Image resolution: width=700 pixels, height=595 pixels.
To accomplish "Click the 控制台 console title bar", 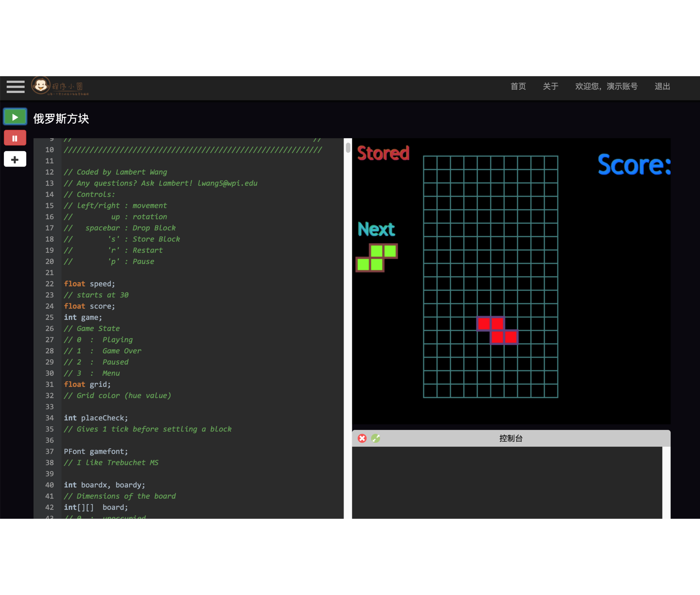I will pyautogui.click(x=511, y=438).
